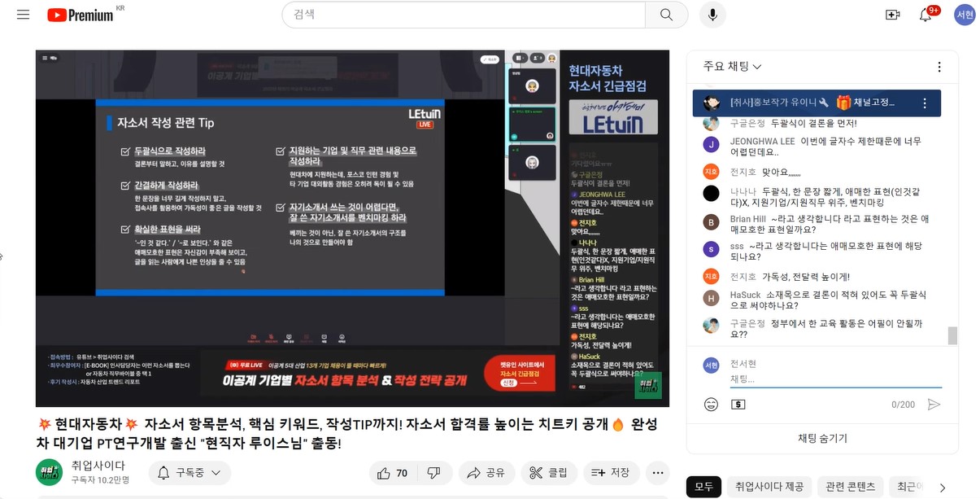Open the pinned message more options
The image size is (980, 499).
click(924, 103)
